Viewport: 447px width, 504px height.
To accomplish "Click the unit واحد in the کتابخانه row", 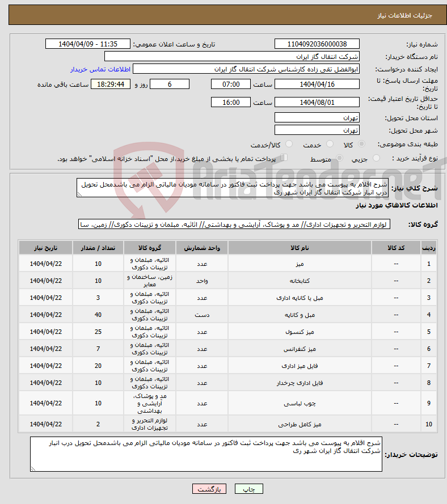I will (202, 281).
